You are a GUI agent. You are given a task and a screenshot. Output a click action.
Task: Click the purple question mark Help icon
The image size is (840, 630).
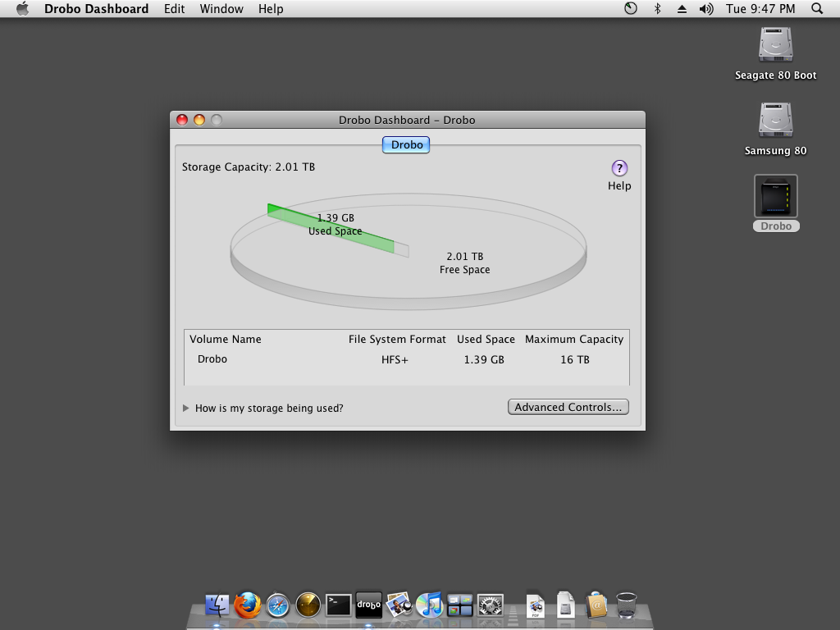point(619,168)
